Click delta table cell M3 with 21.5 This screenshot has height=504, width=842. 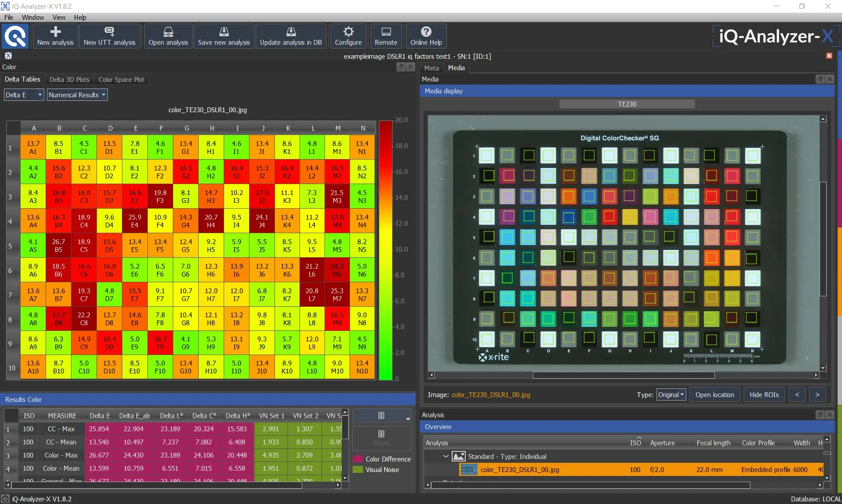pos(337,196)
